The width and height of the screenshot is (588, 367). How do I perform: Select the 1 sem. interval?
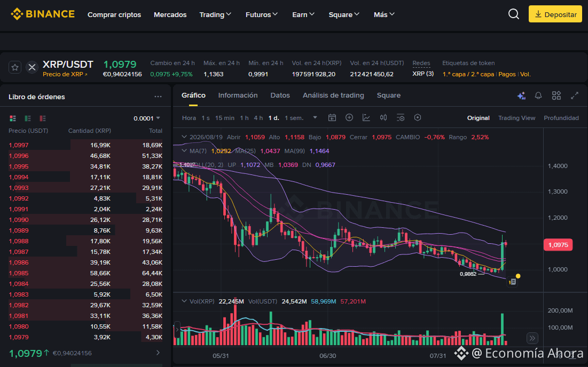pyautogui.click(x=294, y=118)
